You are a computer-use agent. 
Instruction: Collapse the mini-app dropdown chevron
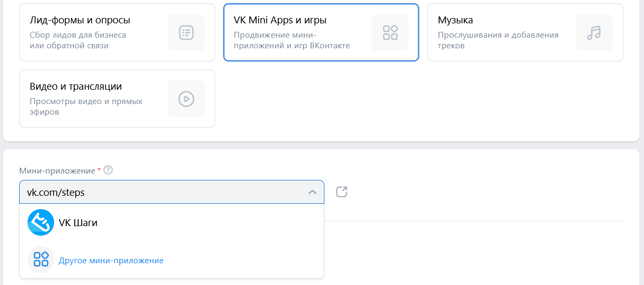(313, 192)
